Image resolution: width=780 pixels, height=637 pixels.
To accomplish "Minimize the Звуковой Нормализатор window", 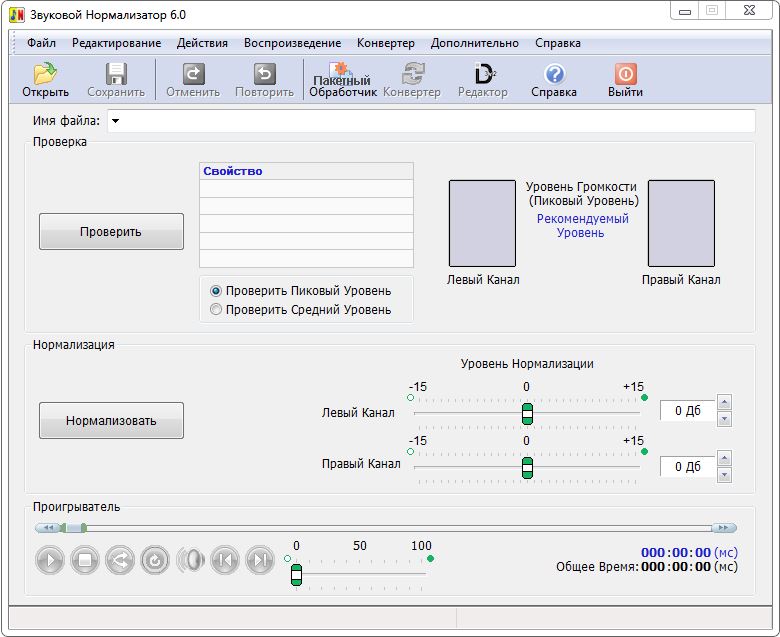I will (x=685, y=11).
